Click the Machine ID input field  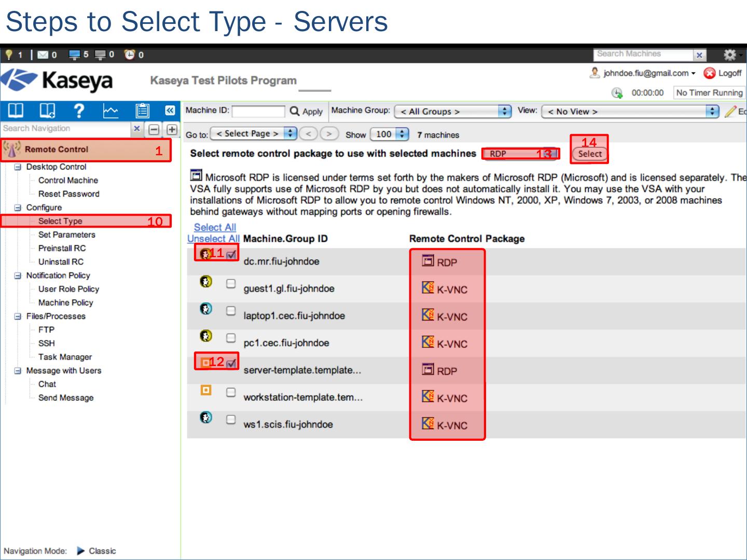point(258,111)
